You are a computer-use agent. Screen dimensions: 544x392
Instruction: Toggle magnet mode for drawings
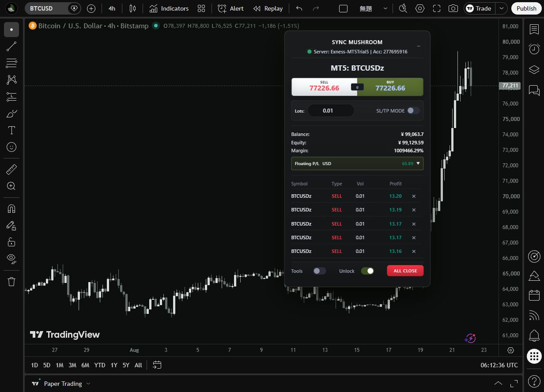point(11,208)
